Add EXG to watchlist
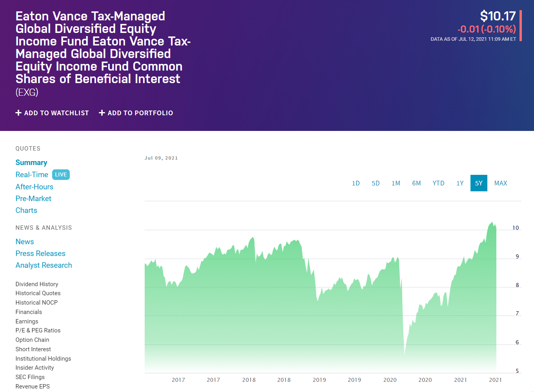Viewport: 534px width, 392px height. coord(52,113)
